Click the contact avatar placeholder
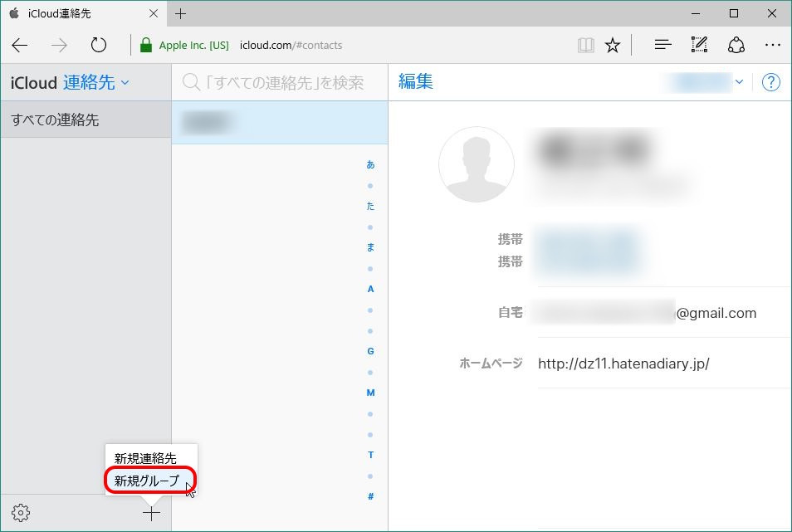Screen dimensions: 792x532 click(477, 164)
